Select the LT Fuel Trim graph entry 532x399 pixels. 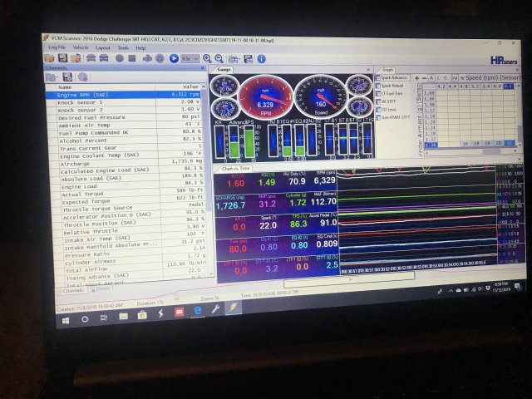[390, 93]
